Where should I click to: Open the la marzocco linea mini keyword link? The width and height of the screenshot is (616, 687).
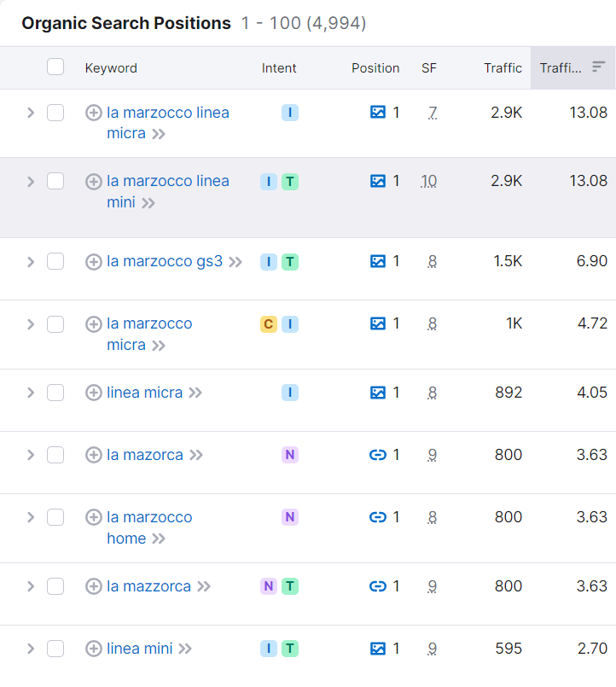coord(168,191)
